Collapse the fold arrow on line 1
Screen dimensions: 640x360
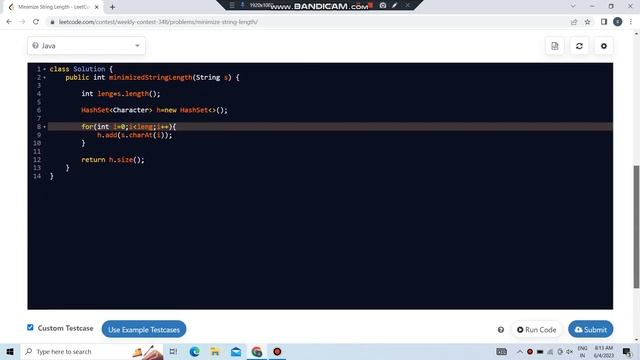click(44, 69)
